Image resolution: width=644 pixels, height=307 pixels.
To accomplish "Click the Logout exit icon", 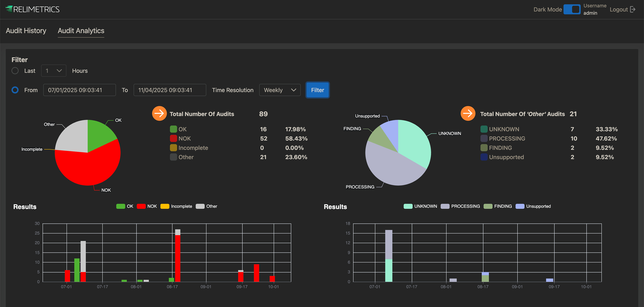I will pyautogui.click(x=633, y=10).
